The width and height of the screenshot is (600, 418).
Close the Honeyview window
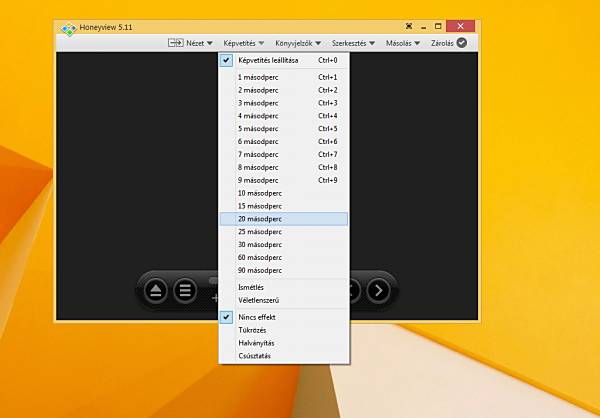[x=460, y=26]
